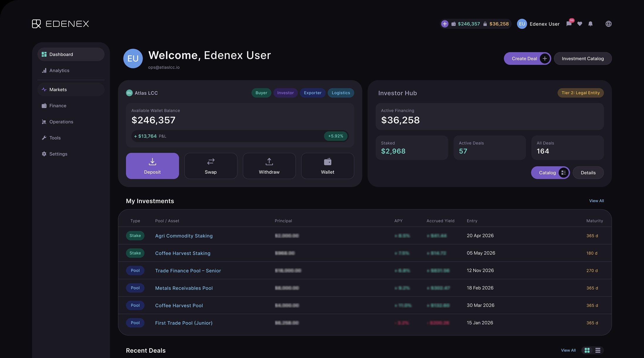Open the Edenex User profile menu
This screenshot has height=358, width=644.
(538, 24)
